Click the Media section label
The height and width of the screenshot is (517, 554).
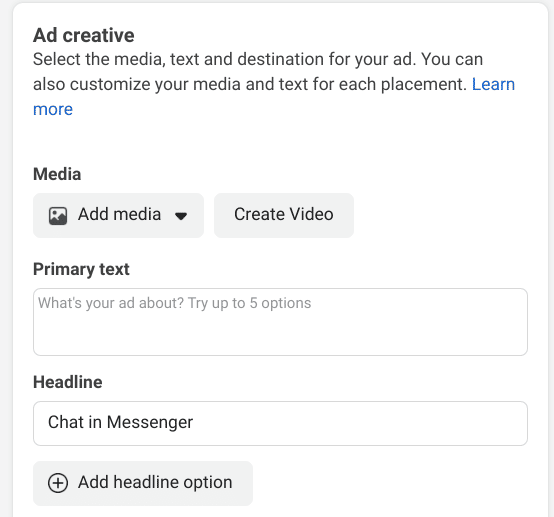click(57, 174)
